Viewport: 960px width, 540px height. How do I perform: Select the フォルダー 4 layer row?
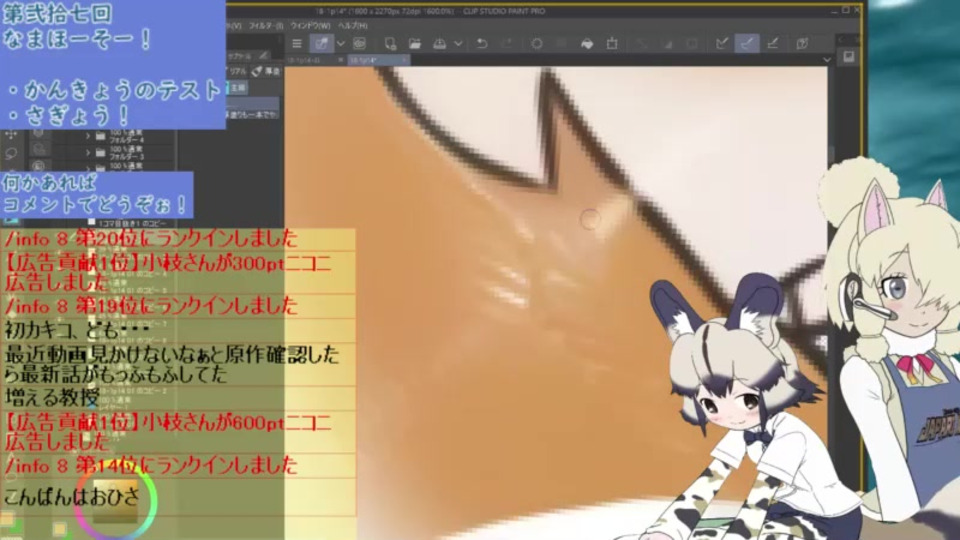point(127,136)
